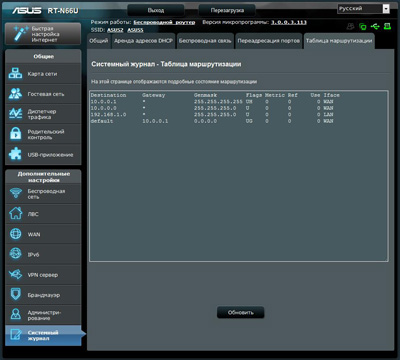Viewport: 400px width, 360px height.
Task: Open VPN сервер icon
Action: [15, 274]
